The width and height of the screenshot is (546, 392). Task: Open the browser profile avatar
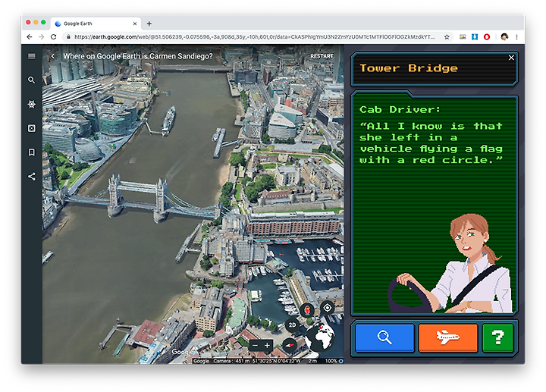[x=504, y=37]
